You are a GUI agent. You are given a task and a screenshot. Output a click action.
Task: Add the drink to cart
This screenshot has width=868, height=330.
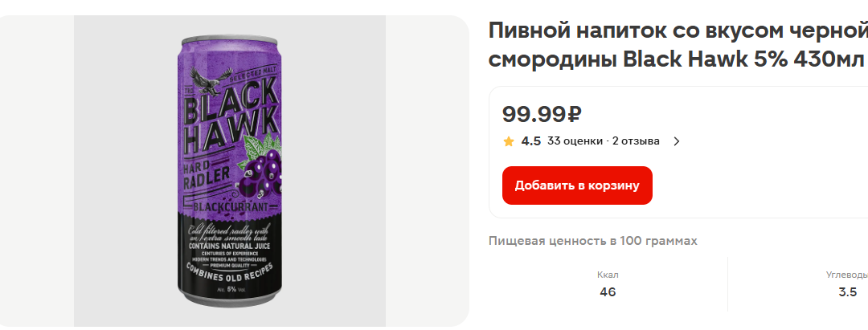pyautogui.click(x=577, y=185)
